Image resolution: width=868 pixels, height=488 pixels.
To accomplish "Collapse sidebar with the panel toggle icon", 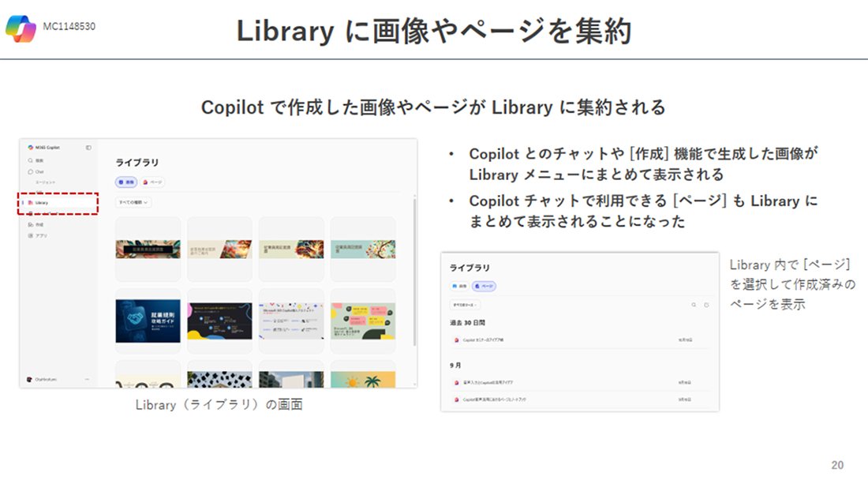I will coord(88,148).
